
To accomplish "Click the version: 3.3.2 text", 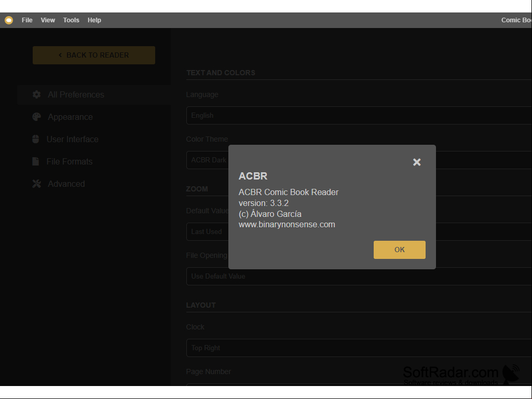I will (x=264, y=203).
